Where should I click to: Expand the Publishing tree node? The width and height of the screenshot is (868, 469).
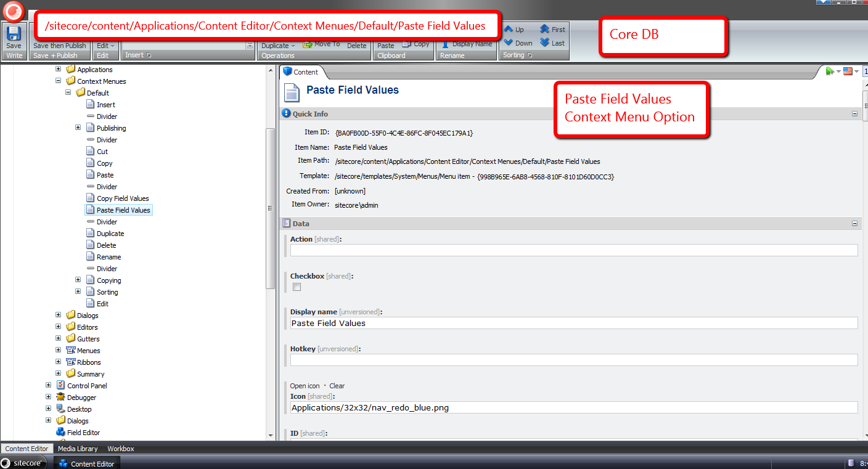coord(78,128)
